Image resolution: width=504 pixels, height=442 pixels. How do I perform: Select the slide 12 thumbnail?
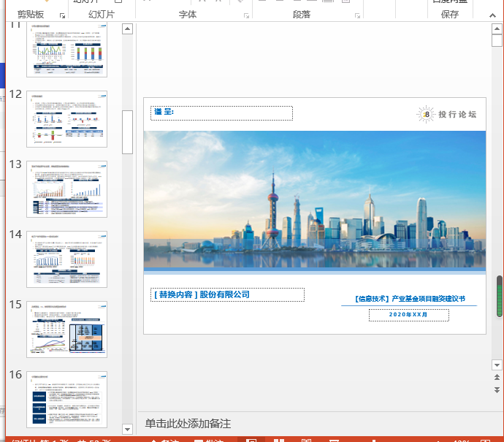coord(67,119)
